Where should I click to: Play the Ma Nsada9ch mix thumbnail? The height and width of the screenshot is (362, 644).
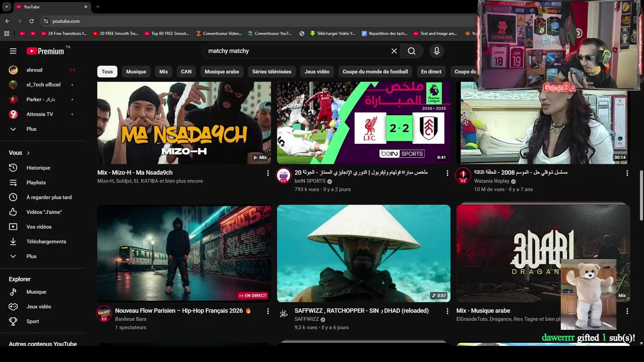184,123
